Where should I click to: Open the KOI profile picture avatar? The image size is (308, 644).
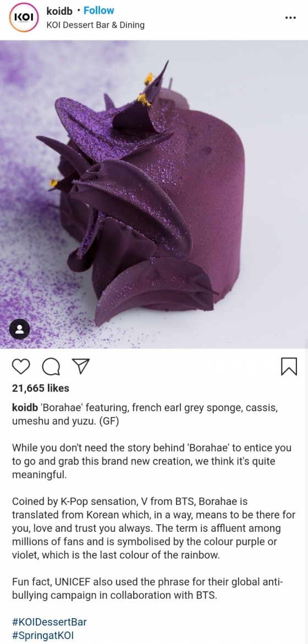click(x=24, y=17)
